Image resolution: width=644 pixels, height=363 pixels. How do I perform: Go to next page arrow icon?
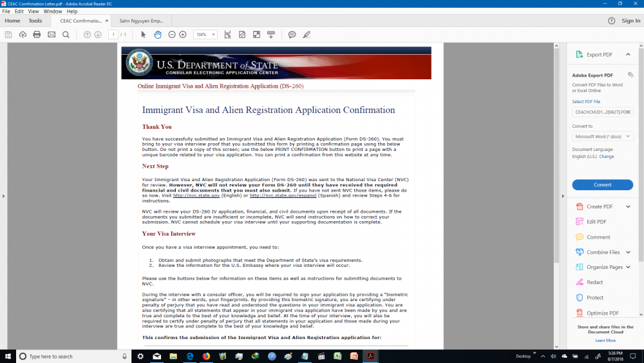[x=98, y=35]
